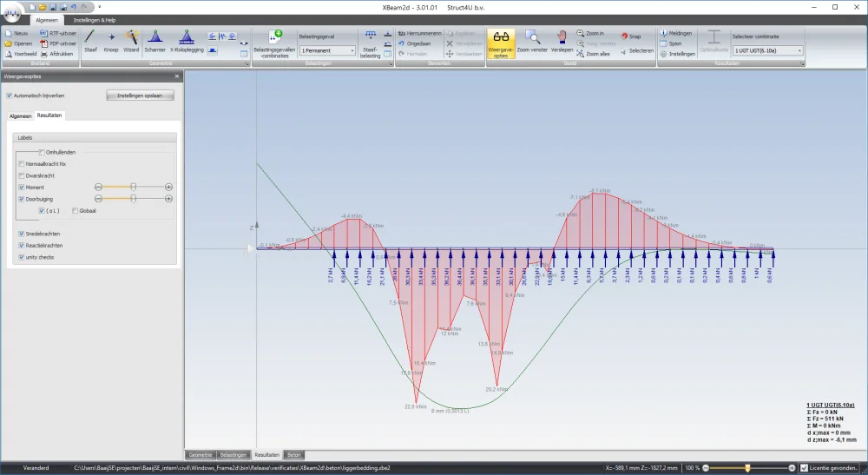Enable Normaalkracht Nx checkbox
This screenshot has width=868, height=475.
pos(22,164)
